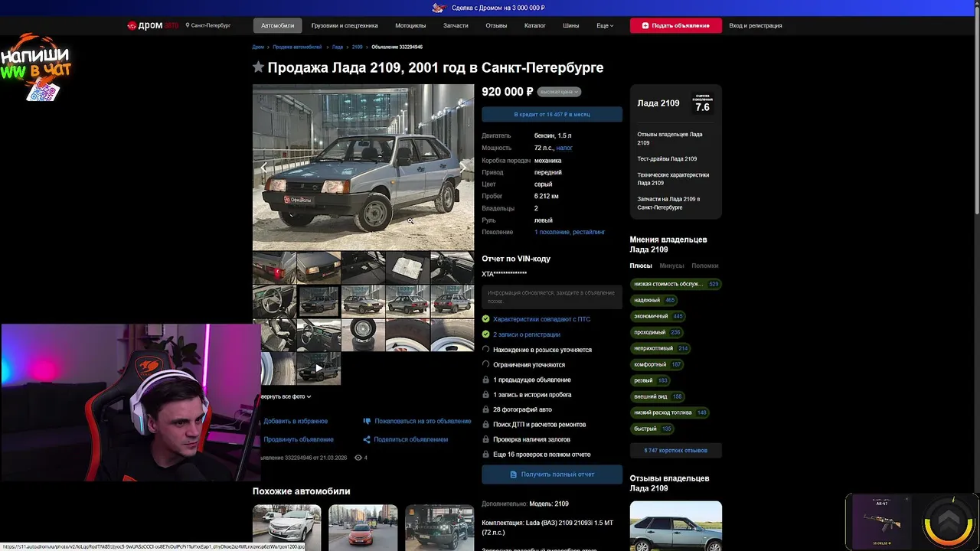Viewport: 980px width, 551px height.
Task: Click Подать объявление button
Action: tap(675, 25)
